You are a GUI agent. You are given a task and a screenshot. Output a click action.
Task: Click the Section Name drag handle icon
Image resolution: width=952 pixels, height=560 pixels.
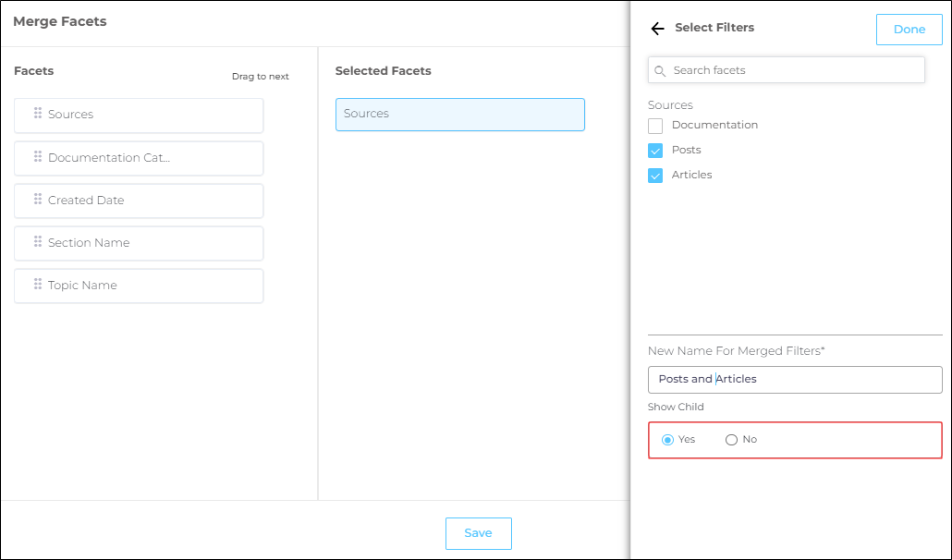coord(38,242)
